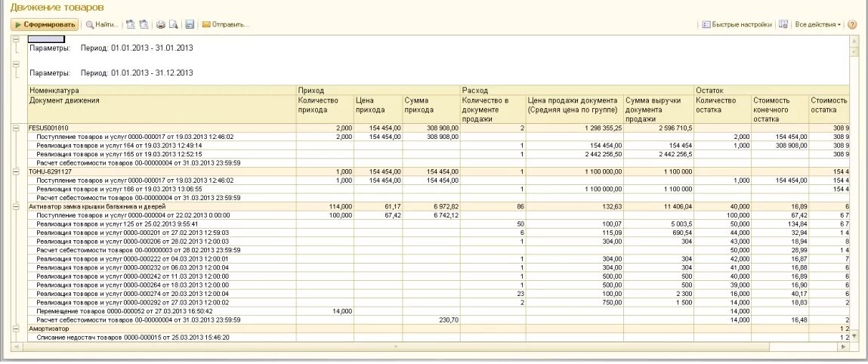Open Быстрые настройки quick settings
The height and width of the screenshot is (364, 868).
coord(737,25)
